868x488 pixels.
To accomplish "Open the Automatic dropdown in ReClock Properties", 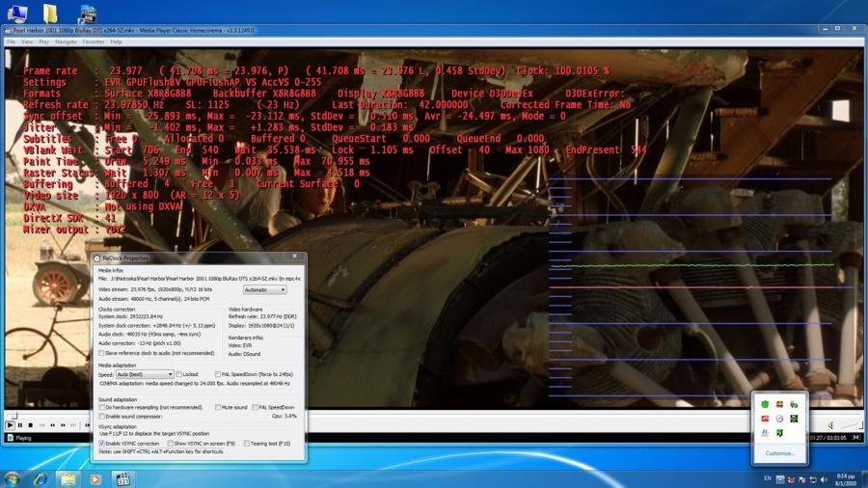I will pyautogui.click(x=264, y=289).
